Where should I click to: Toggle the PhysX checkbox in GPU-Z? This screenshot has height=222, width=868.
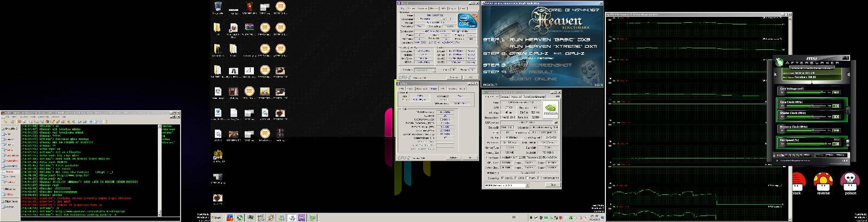click(x=527, y=177)
